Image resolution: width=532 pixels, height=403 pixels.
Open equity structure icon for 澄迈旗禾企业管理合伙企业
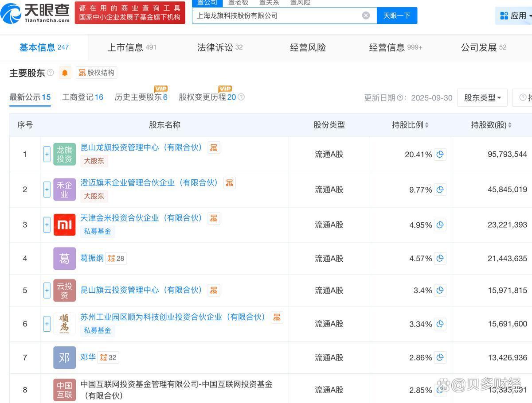pyautogui.click(x=230, y=183)
